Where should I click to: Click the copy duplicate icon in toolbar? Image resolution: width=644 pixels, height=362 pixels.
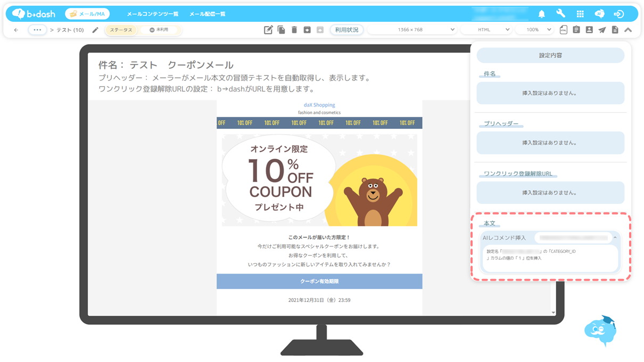(x=281, y=30)
